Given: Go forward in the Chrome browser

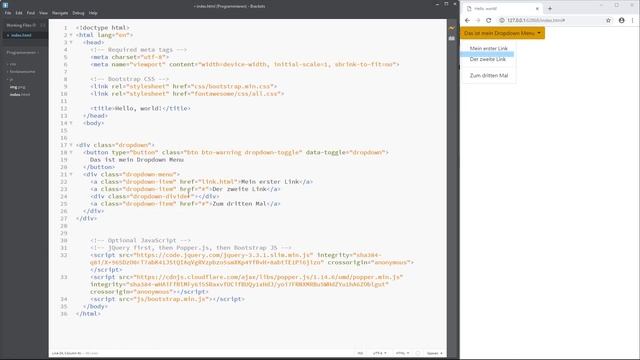Looking at the screenshot, I should tap(478, 20).
